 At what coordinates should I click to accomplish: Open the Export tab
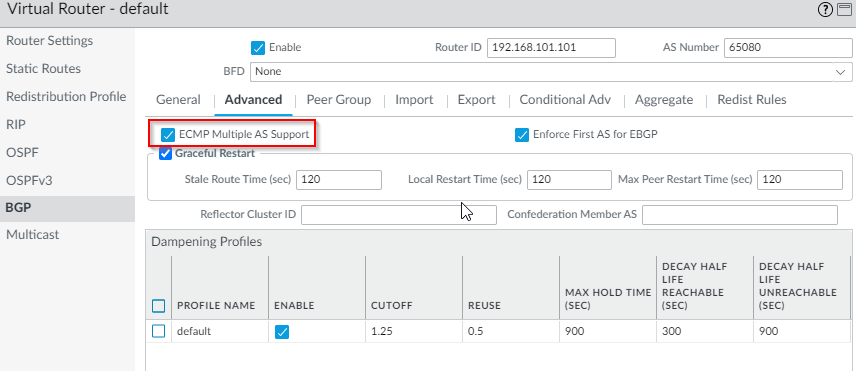[x=477, y=100]
